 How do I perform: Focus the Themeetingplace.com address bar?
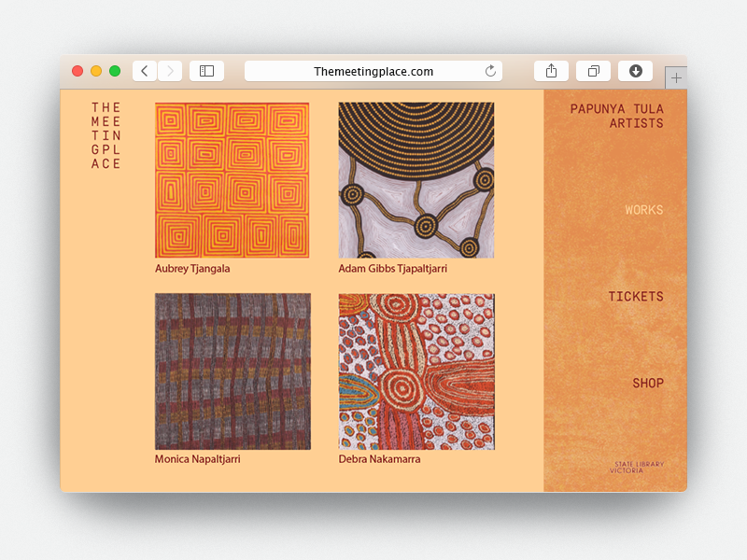373,71
